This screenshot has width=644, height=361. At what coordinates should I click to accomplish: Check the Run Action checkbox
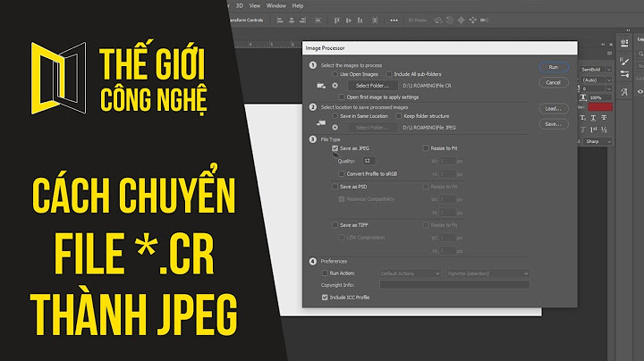pyautogui.click(x=325, y=273)
